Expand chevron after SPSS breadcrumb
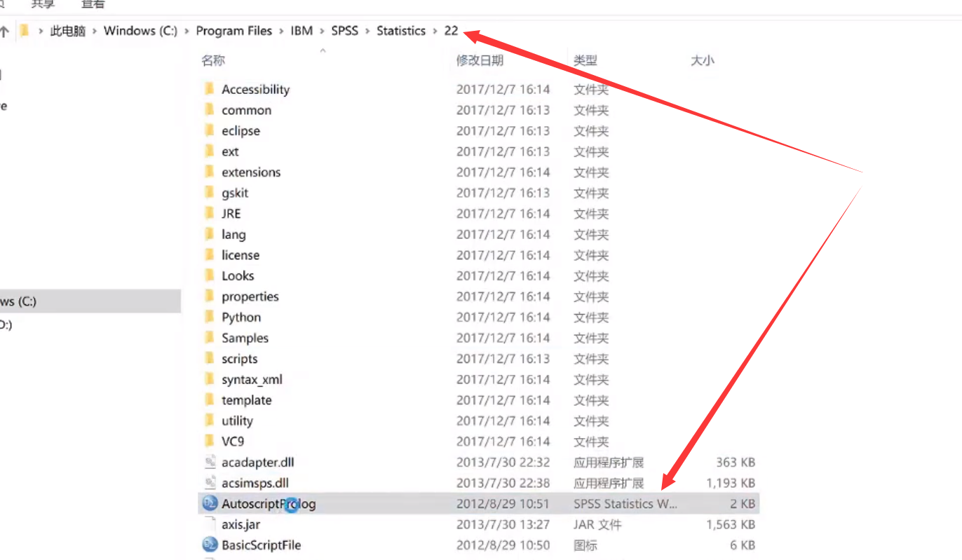This screenshot has height=560, width=962. 367,31
